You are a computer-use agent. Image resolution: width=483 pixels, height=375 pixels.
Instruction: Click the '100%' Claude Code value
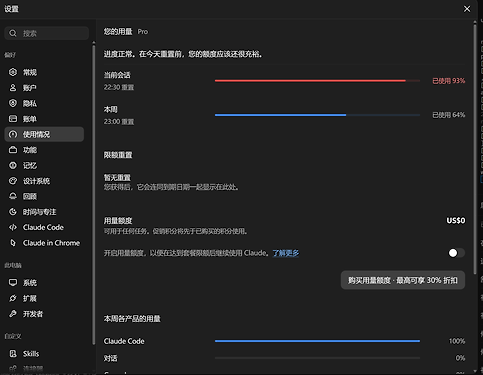(457, 341)
